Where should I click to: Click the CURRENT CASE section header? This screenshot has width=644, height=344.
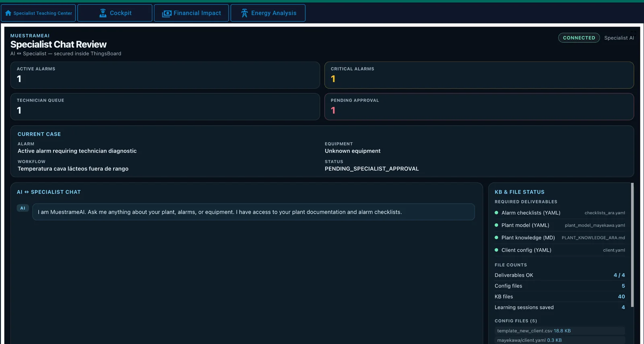tap(39, 134)
